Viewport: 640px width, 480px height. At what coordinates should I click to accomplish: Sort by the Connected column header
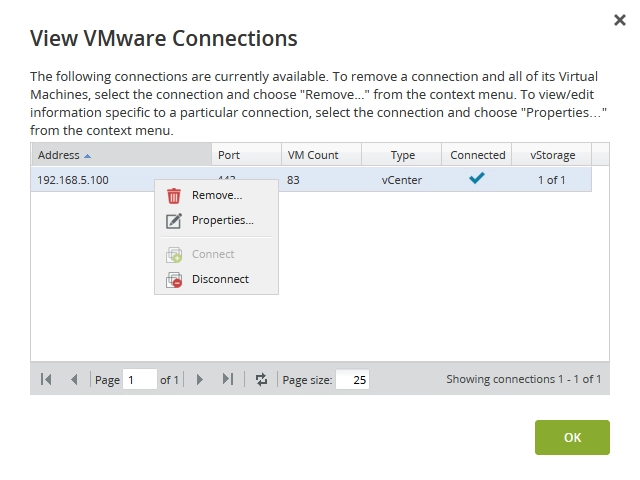(476, 155)
